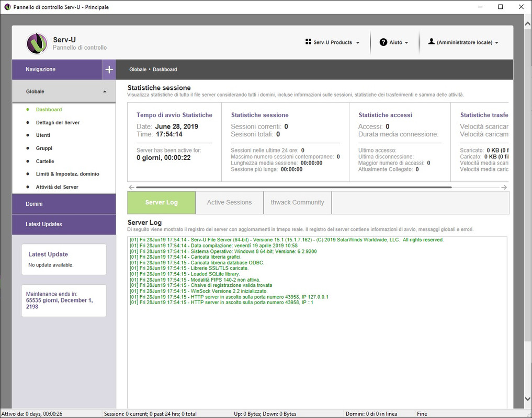
Task: Click Dashboard in the breadcrumb
Action: tap(165, 69)
